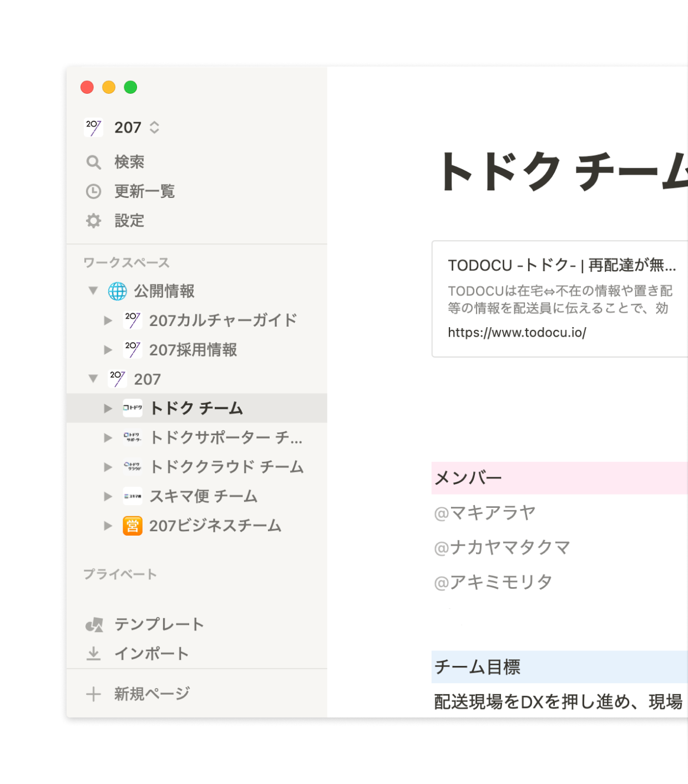Click the shapes icon beside テンプレート
Viewport: 688px width, 784px height.
(x=94, y=625)
